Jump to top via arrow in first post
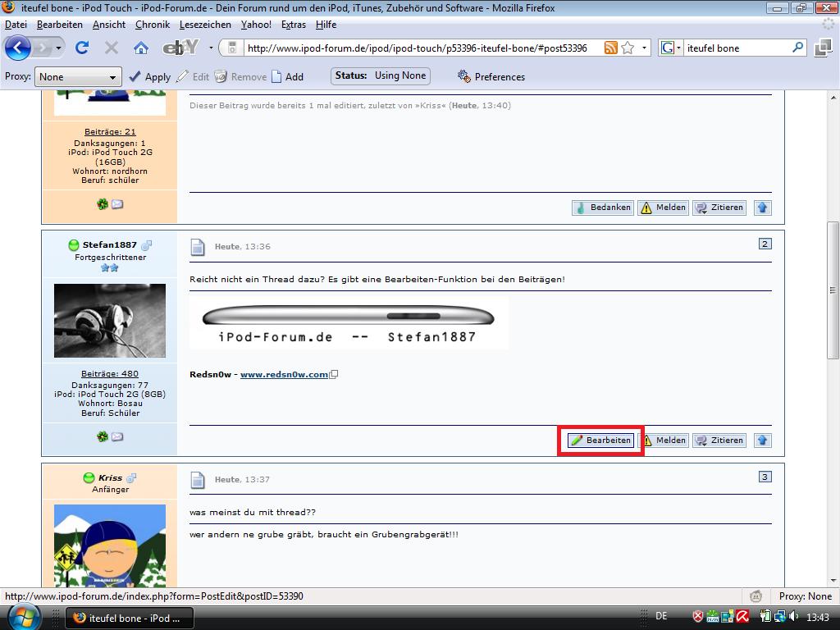 tap(762, 208)
